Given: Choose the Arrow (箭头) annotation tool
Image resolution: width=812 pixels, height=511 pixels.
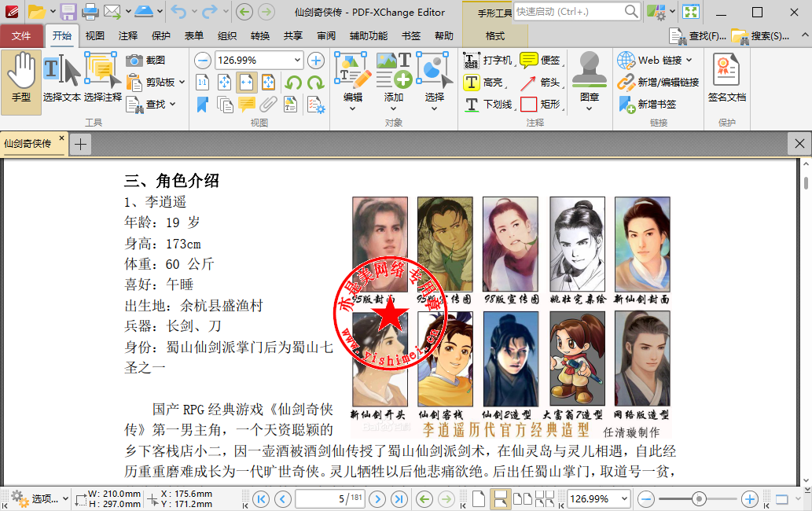Looking at the screenshot, I should click(x=541, y=83).
